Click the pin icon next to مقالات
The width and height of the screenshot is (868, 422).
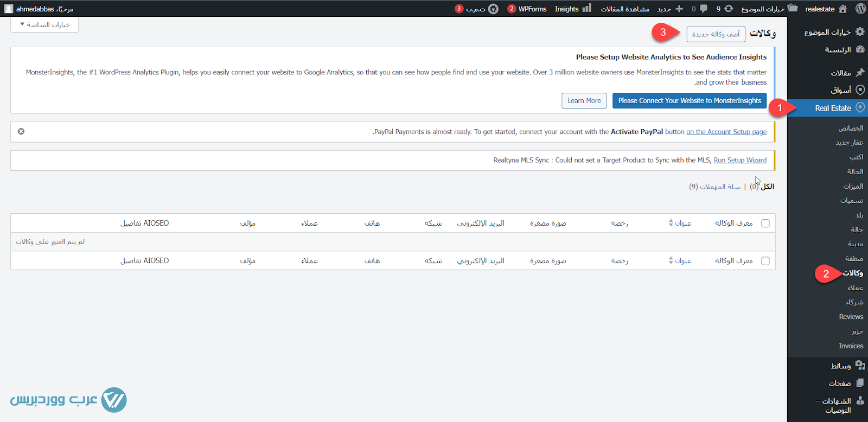coord(860,72)
